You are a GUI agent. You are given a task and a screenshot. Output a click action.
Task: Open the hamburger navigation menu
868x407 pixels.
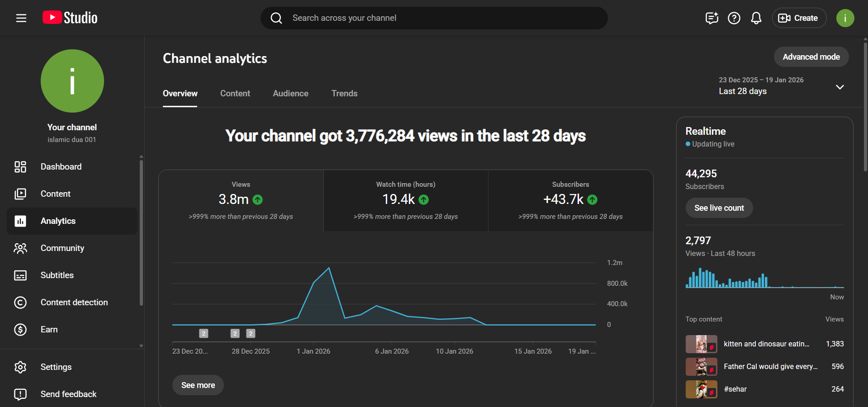(21, 18)
